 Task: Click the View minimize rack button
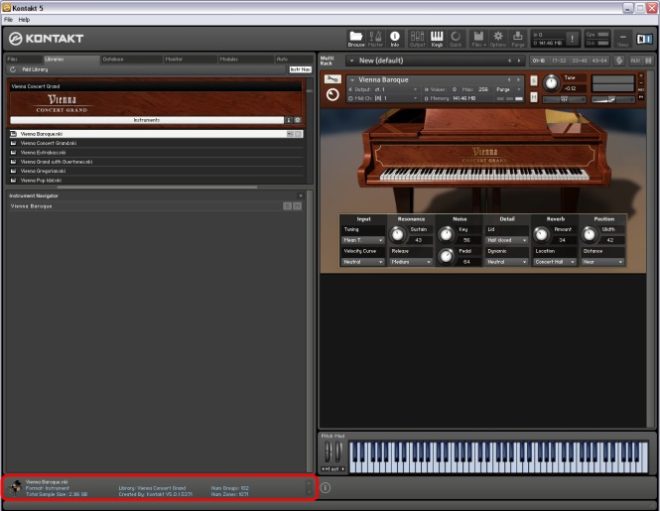click(x=623, y=39)
